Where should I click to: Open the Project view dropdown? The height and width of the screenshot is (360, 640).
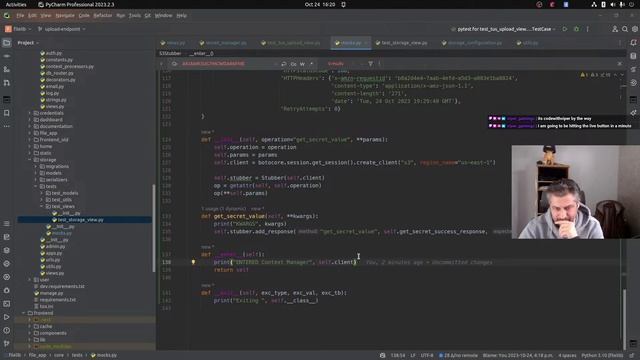28,42
